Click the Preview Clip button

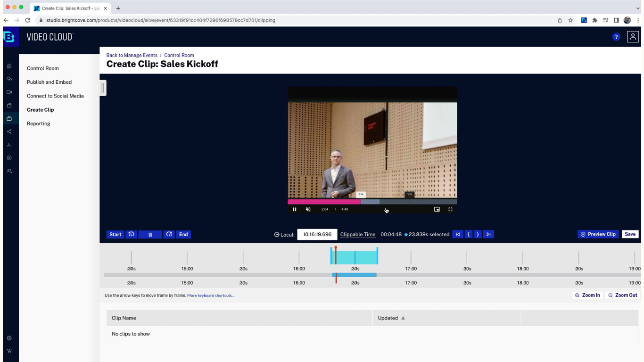(x=598, y=234)
